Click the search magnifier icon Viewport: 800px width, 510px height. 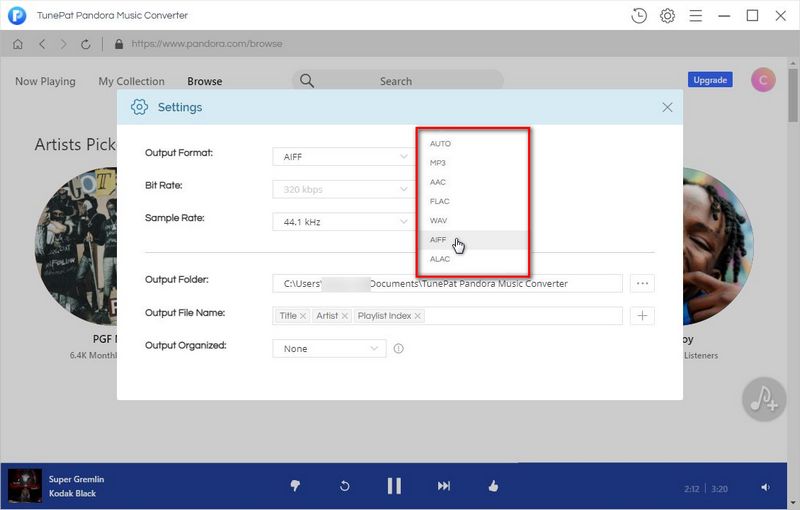tap(307, 81)
